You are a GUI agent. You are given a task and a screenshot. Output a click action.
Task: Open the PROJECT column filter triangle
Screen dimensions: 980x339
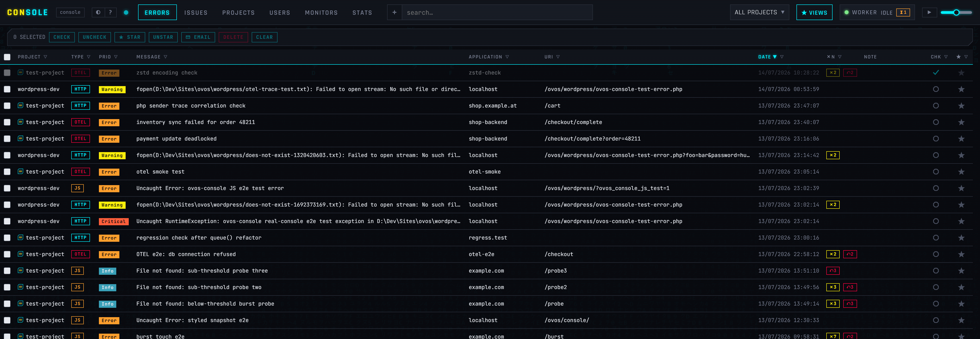45,57
